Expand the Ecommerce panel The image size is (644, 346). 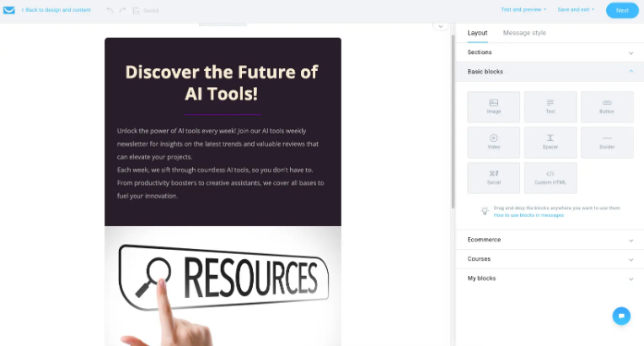[x=549, y=240]
